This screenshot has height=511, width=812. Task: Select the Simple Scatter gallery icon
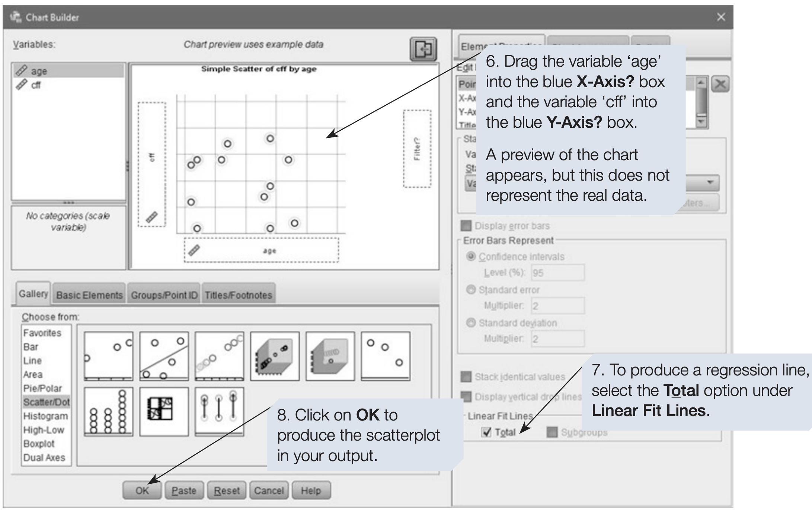108,356
